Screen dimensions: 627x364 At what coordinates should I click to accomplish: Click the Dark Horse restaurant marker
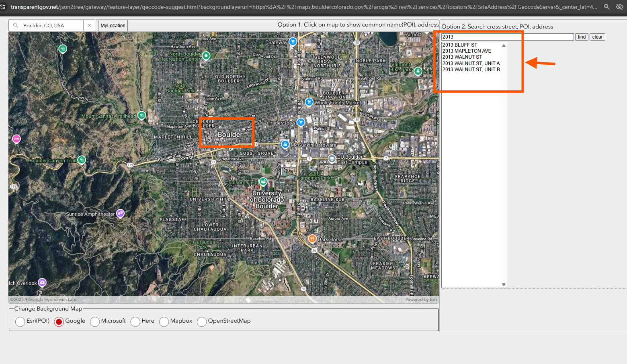click(312, 239)
